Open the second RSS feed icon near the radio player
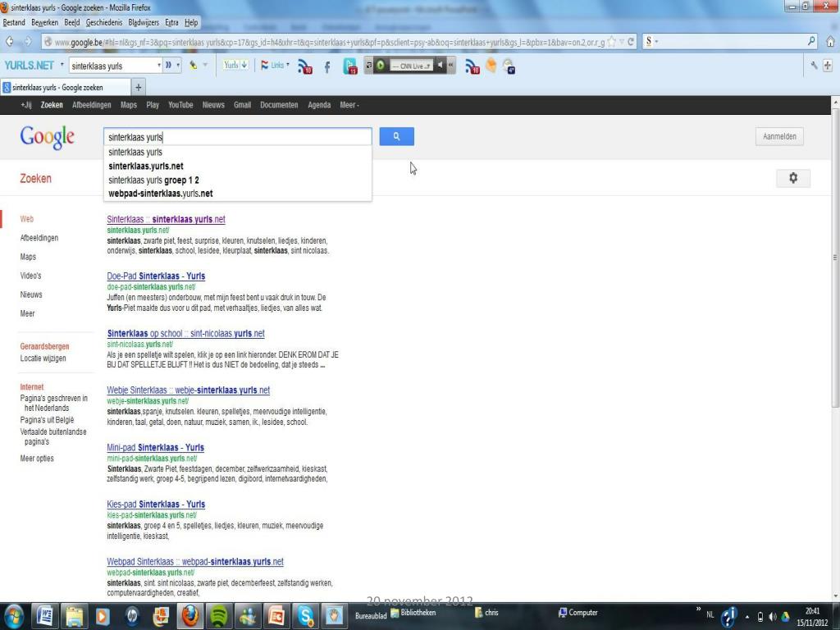The height and width of the screenshot is (630, 840). pyautogui.click(x=472, y=66)
